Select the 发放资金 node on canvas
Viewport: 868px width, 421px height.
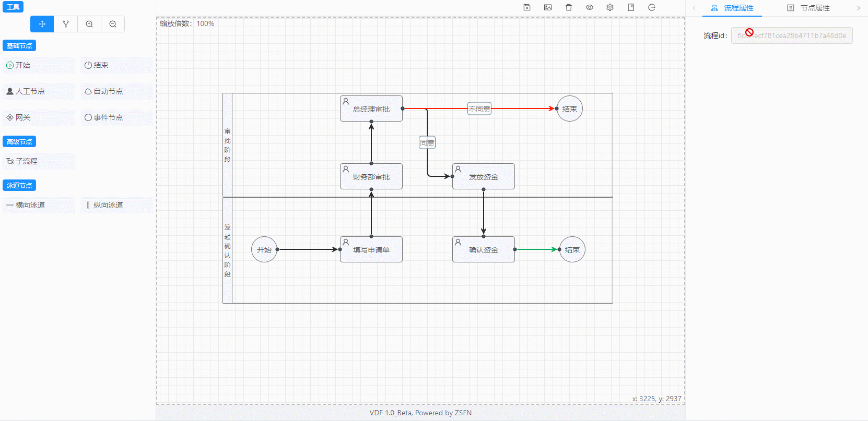[484, 176]
